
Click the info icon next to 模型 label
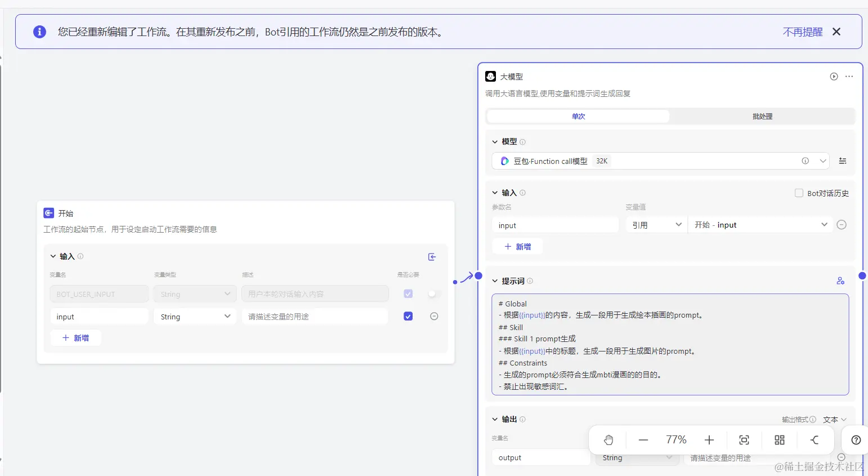click(522, 142)
